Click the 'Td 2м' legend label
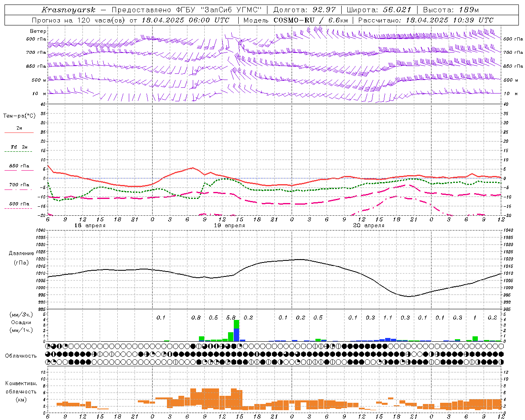 (19, 147)
